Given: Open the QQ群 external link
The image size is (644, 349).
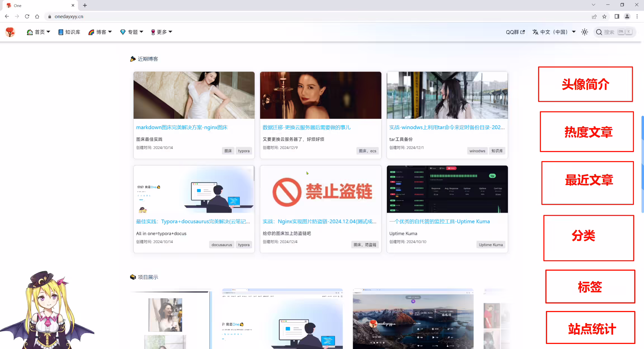Looking at the screenshot, I should [515, 32].
